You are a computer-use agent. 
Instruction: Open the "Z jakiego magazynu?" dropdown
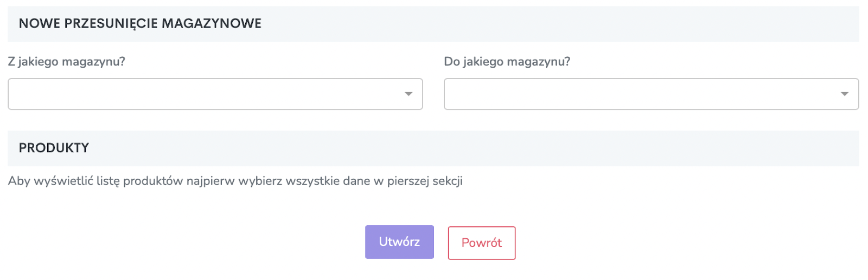pyautogui.click(x=215, y=94)
